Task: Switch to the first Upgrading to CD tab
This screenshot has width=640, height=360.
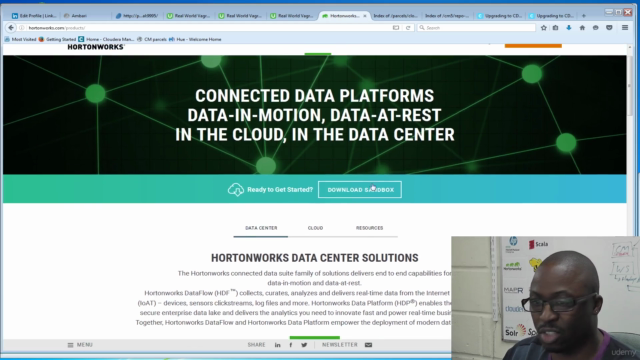Action: tap(499, 16)
